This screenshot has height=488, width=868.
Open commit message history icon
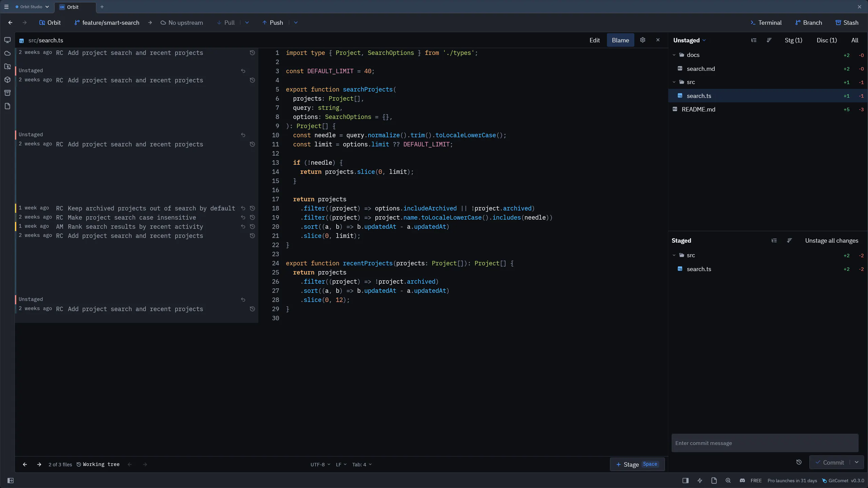pyautogui.click(x=799, y=462)
